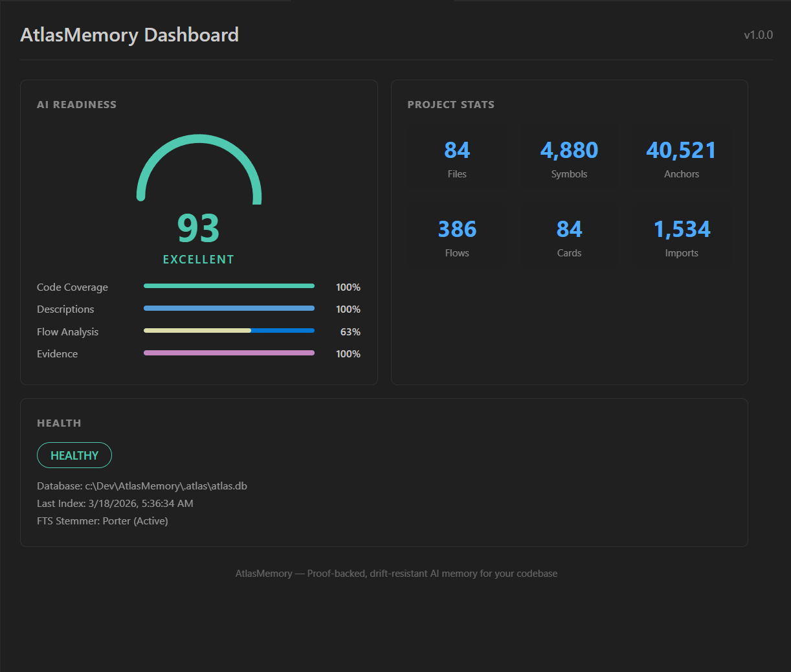Expand the PROJECT STATS panel header
The image size is (791, 672).
pos(451,104)
